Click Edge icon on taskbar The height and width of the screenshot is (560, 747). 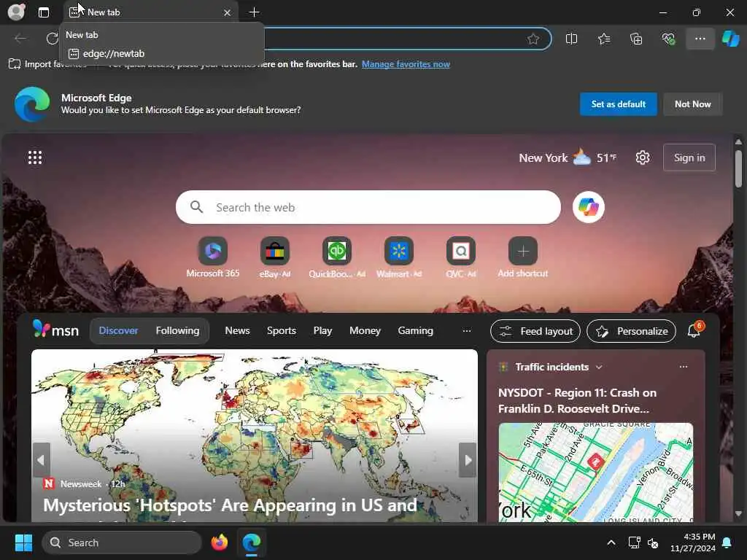click(251, 542)
